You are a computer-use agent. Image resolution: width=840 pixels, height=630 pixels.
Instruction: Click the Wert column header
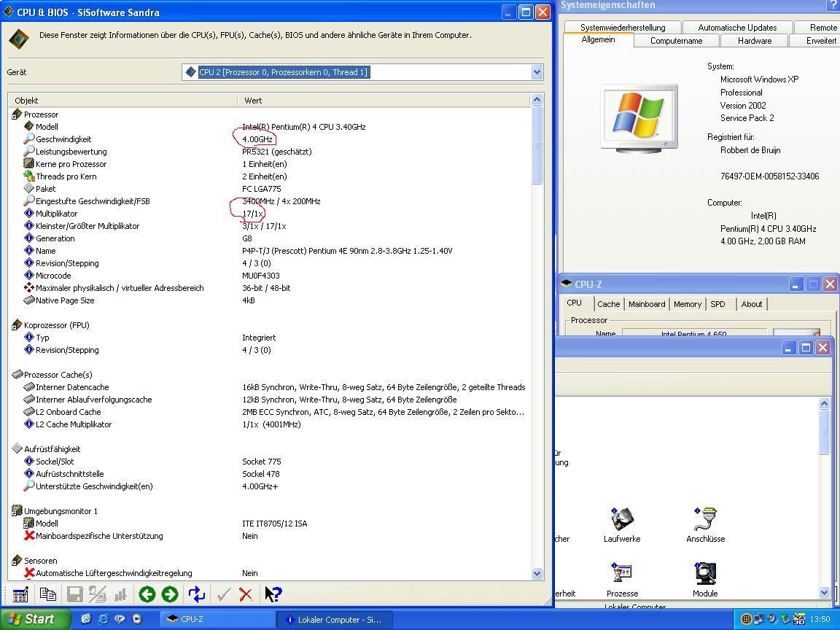pyautogui.click(x=384, y=100)
